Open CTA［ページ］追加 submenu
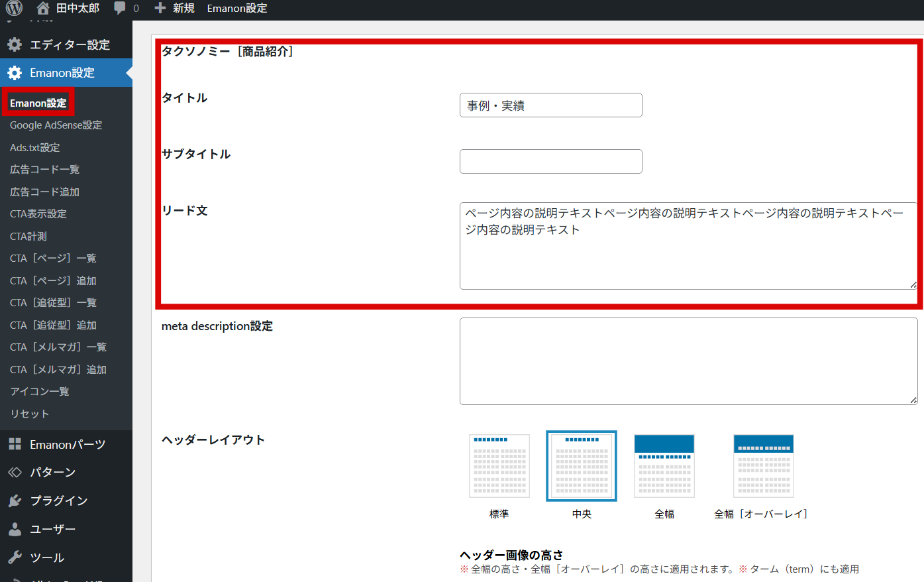 [53, 280]
